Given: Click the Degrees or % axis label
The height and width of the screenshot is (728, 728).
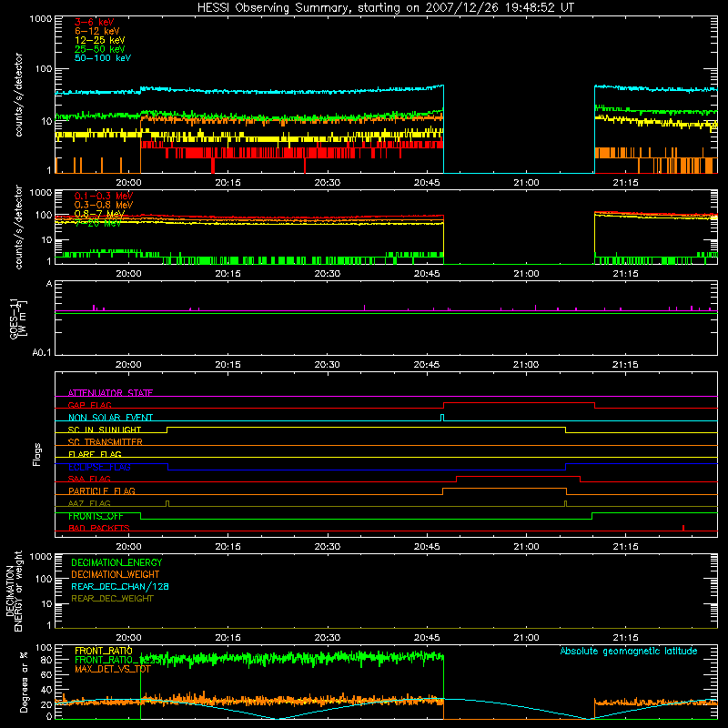Looking at the screenshot, I should (x=24, y=682).
